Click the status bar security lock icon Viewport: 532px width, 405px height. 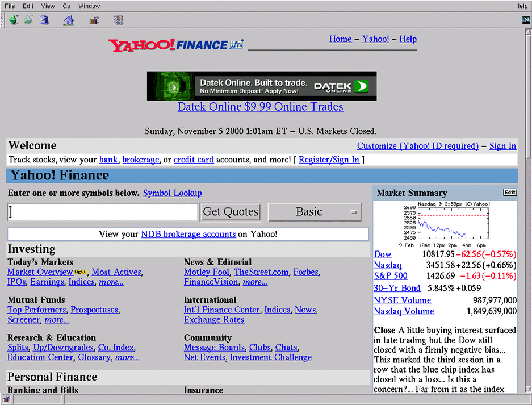click(6, 399)
